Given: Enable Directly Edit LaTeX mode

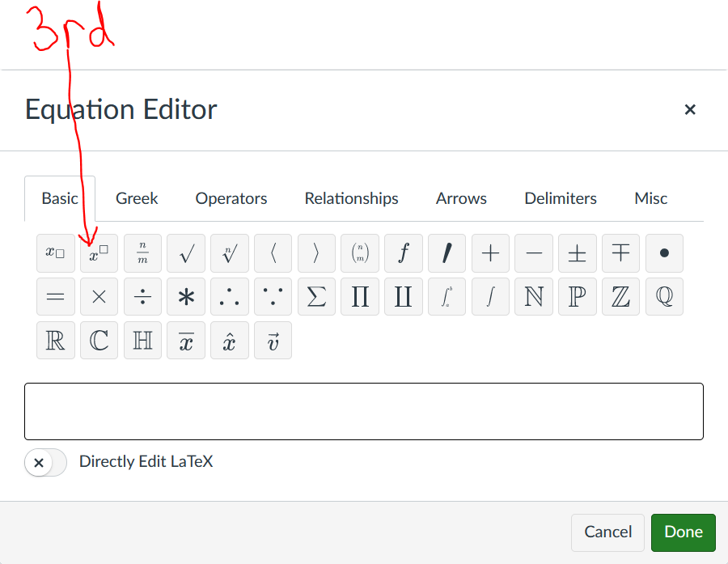Looking at the screenshot, I should pos(44,461).
